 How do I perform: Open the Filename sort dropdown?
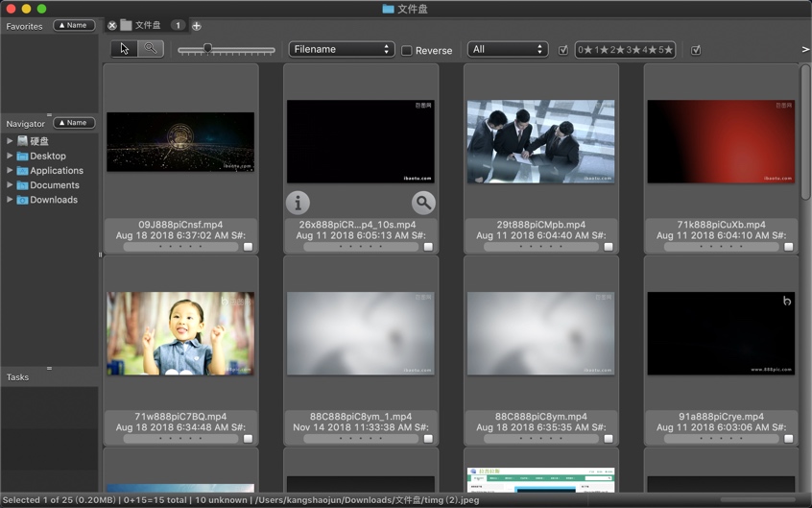click(x=342, y=49)
